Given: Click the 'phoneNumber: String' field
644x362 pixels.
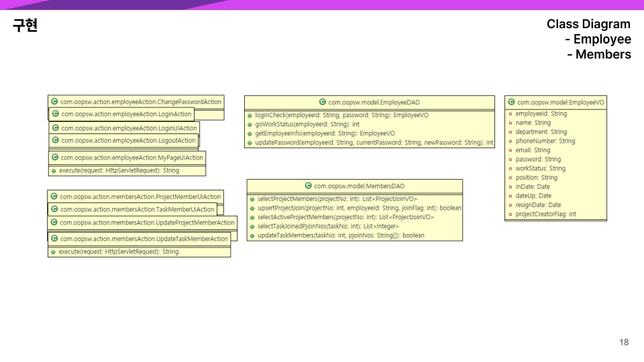Looking at the screenshot, I should pos(545,141).
